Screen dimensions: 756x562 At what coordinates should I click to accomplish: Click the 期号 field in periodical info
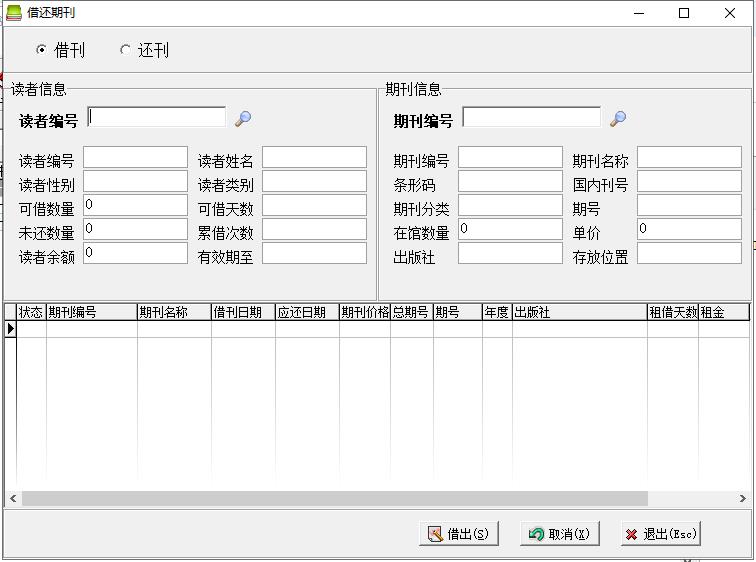689,205
